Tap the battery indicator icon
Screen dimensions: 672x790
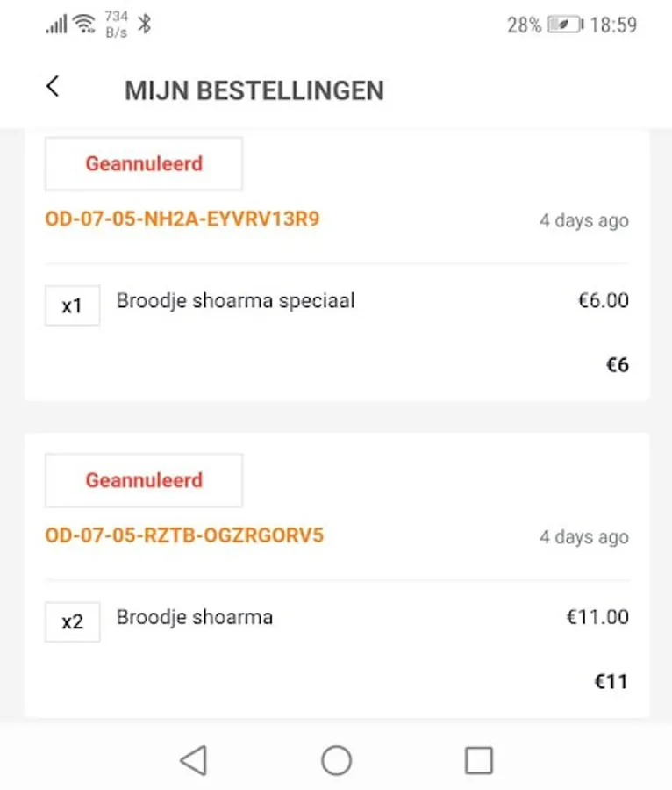point(564,25)
